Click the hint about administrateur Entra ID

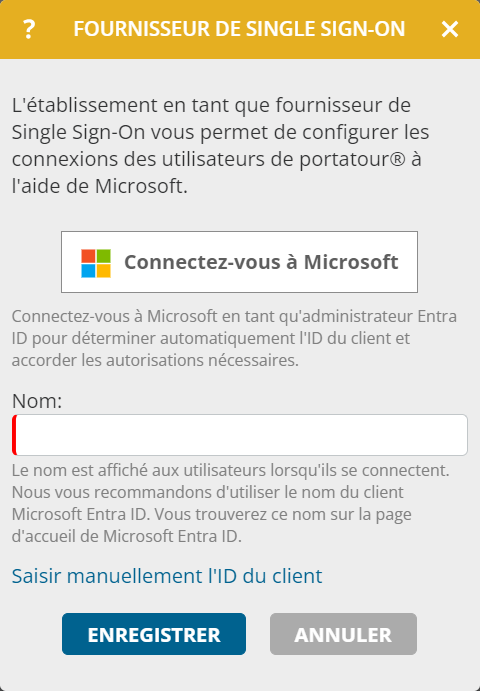[x=234, y=338]
